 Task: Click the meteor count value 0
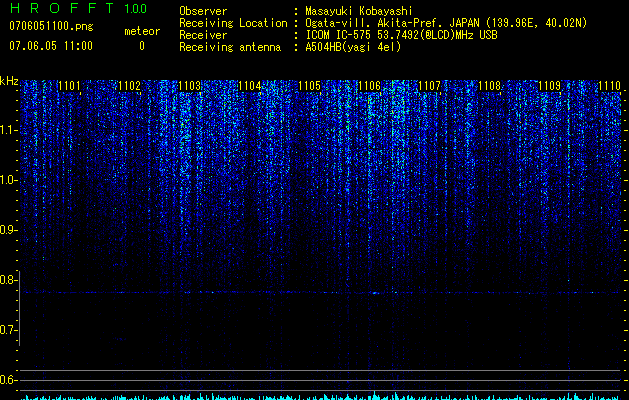142,46
